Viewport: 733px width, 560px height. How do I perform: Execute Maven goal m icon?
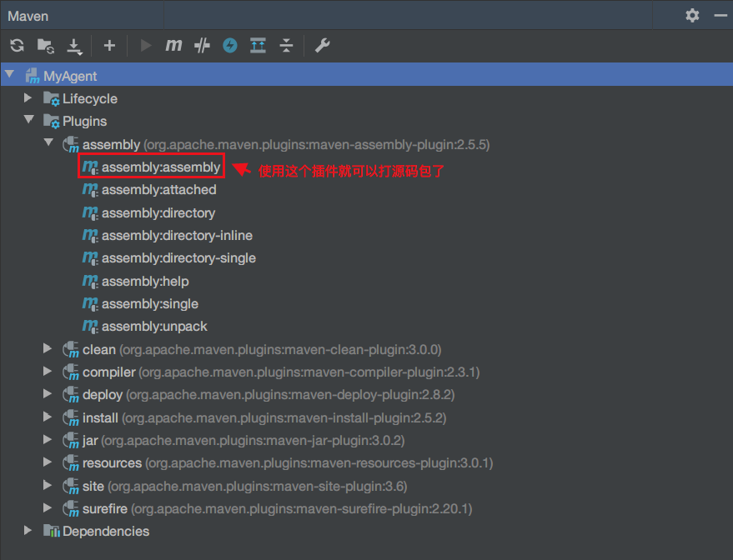click(173, 45)
